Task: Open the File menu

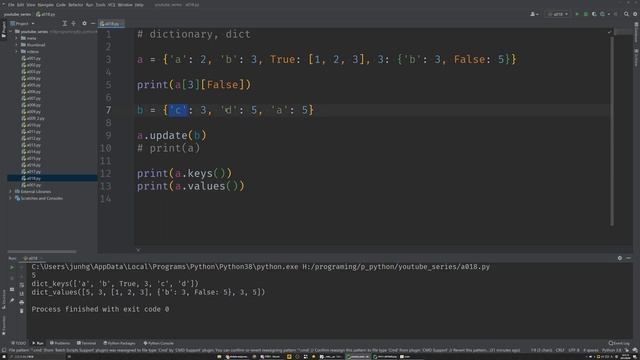Action: pyautogui.click(x=11, y=5)
